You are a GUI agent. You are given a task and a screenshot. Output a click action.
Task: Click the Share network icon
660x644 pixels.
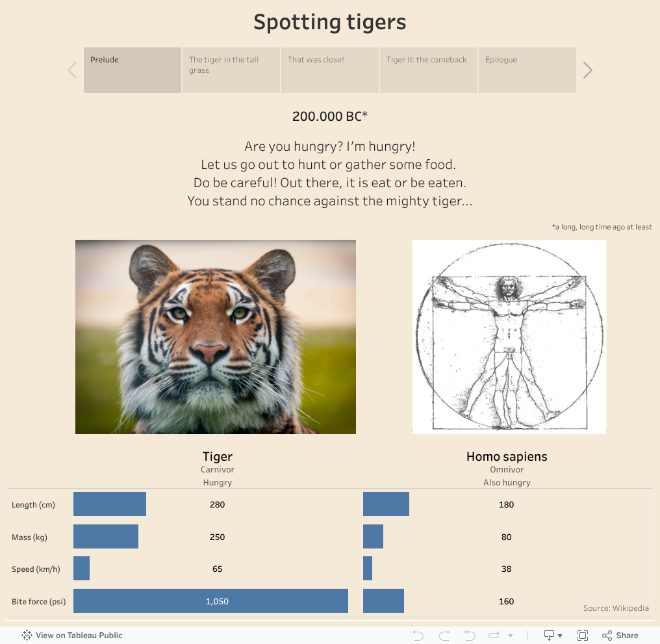click(605, 635)
